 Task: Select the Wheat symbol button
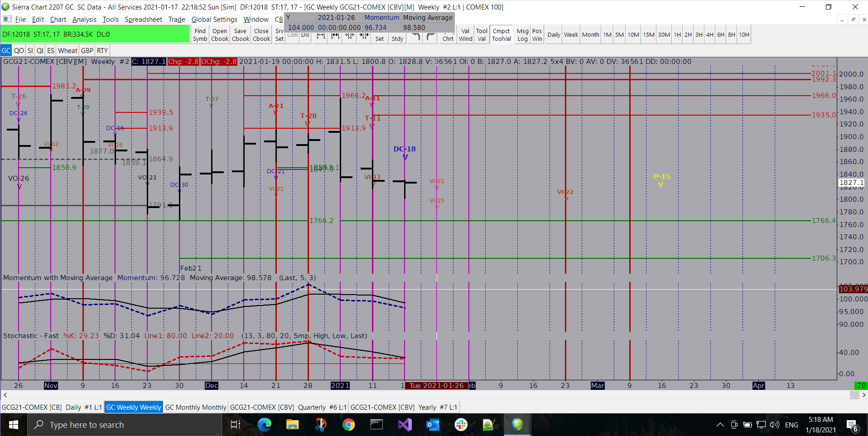[68, 50]
